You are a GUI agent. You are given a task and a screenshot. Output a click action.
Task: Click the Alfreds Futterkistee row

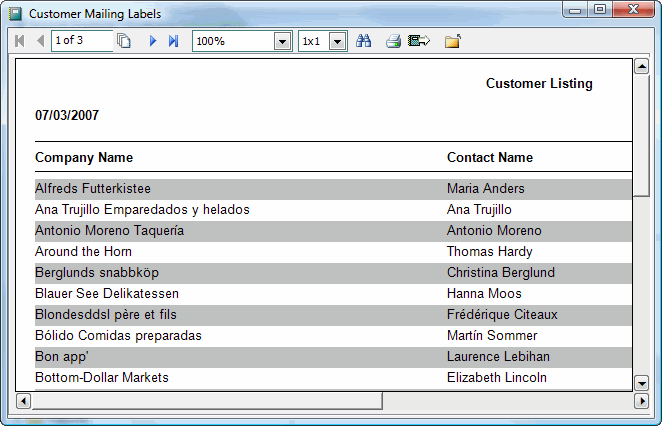click(93, 188)
